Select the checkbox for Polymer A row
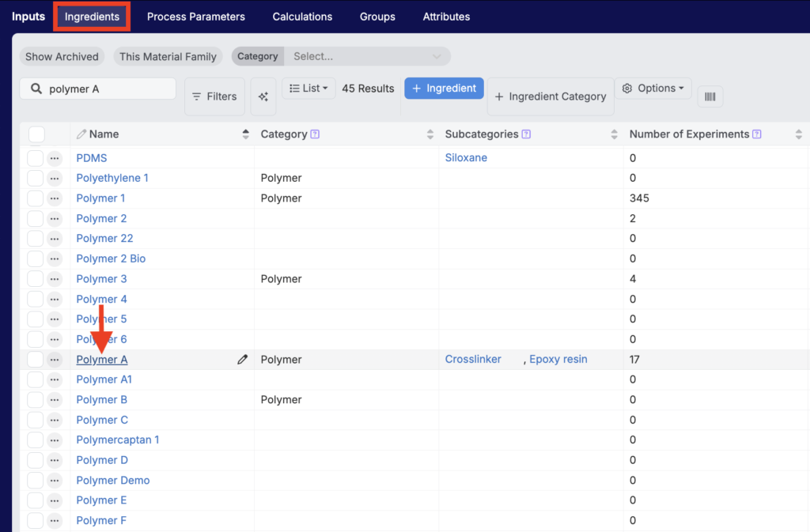Viewport: 810px width, 532px height. point(35,359)
